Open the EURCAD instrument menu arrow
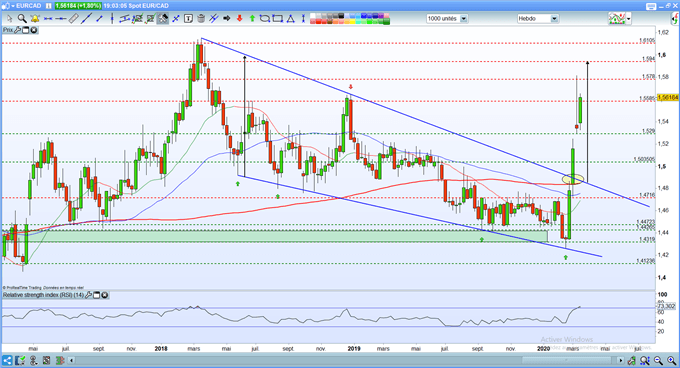The width and height of the screenshot is (680, 368). pos(13,6)
